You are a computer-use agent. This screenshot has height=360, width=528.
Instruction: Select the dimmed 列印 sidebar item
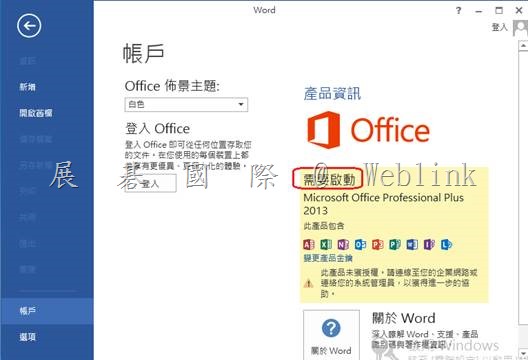(28, 191)
